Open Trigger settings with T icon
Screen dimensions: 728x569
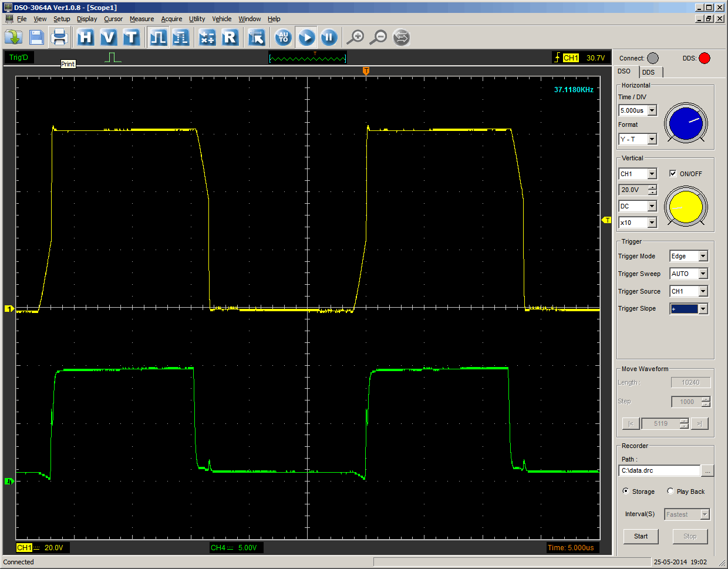(x=131, y=38)
